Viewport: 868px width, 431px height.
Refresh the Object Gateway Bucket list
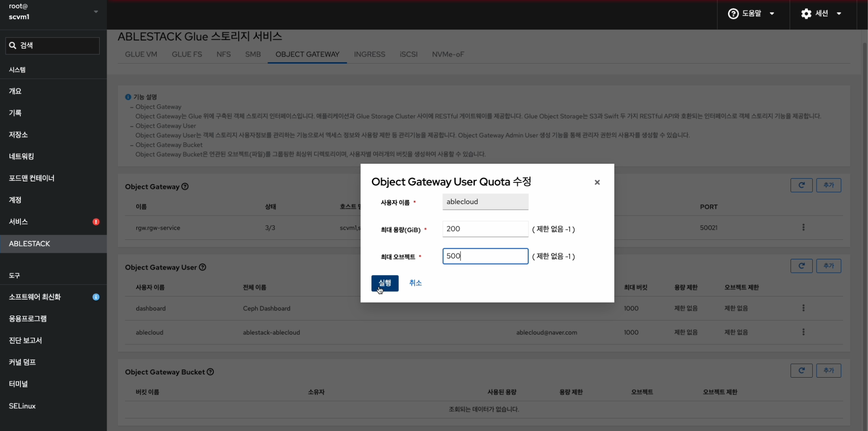coord(801,371)
